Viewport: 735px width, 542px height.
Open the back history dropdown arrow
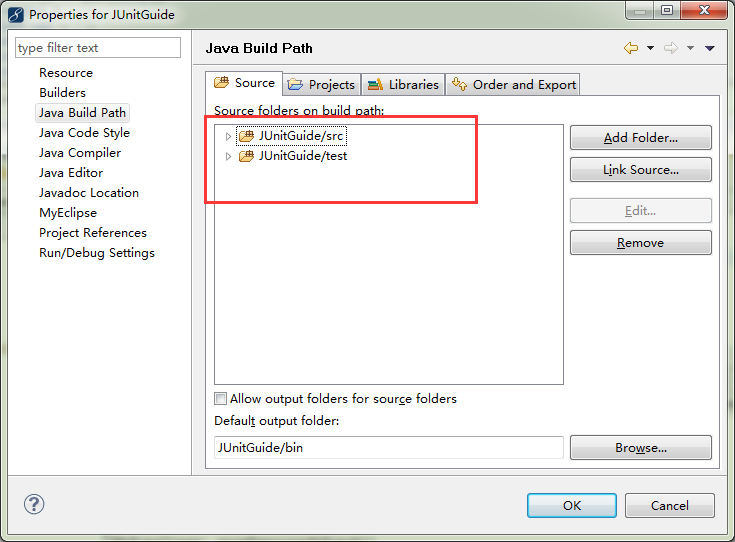coord(650,48)
